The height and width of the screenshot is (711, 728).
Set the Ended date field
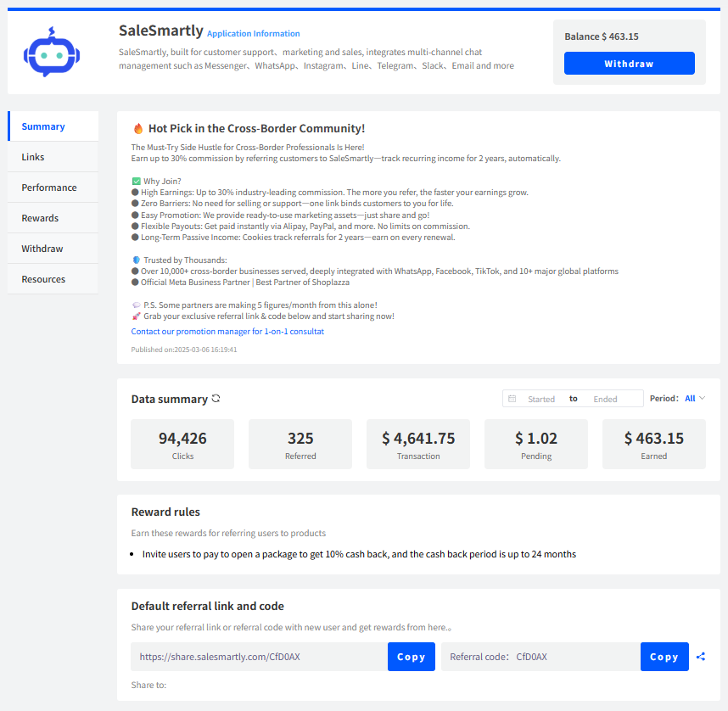pos(605,399)
